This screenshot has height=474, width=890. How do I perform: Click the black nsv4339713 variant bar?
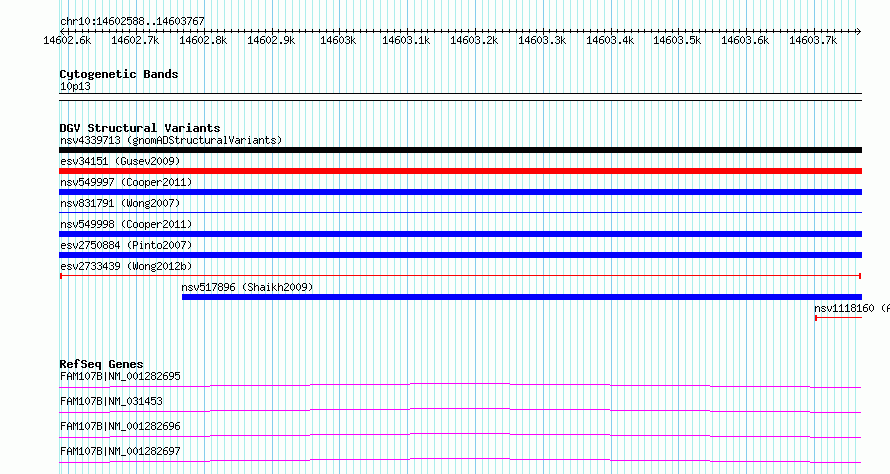click(x=460, y=150)
